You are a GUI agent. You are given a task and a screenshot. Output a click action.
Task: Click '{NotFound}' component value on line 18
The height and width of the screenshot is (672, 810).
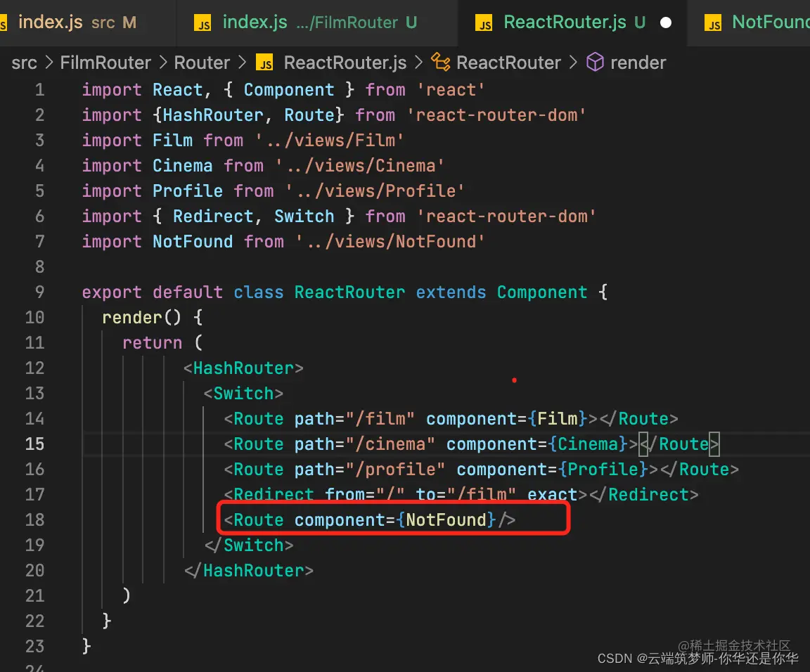(x=446, y=520)
